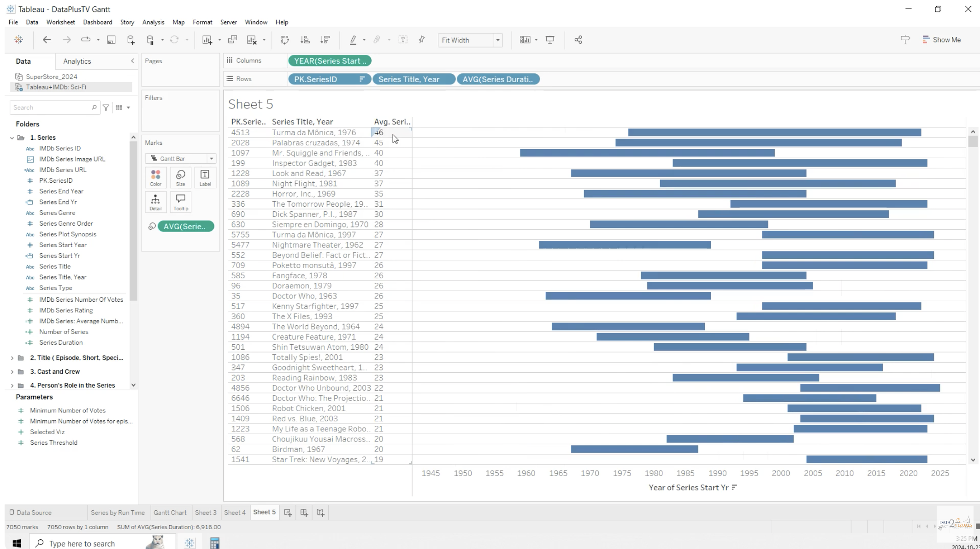Open the Analysis menu

point(153,22)
